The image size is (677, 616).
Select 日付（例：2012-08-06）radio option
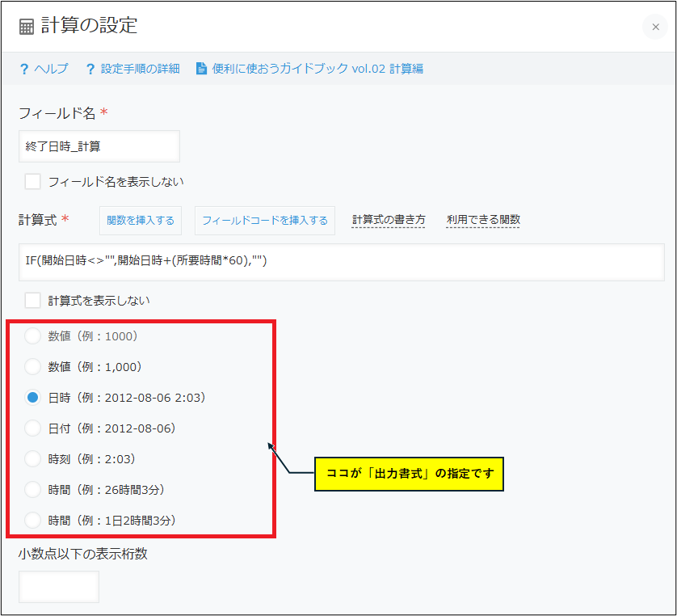[x=32, y=428]
